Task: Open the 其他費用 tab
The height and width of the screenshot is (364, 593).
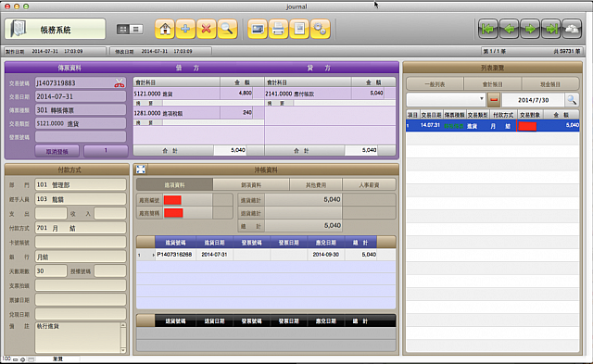Action: [316, 185]
